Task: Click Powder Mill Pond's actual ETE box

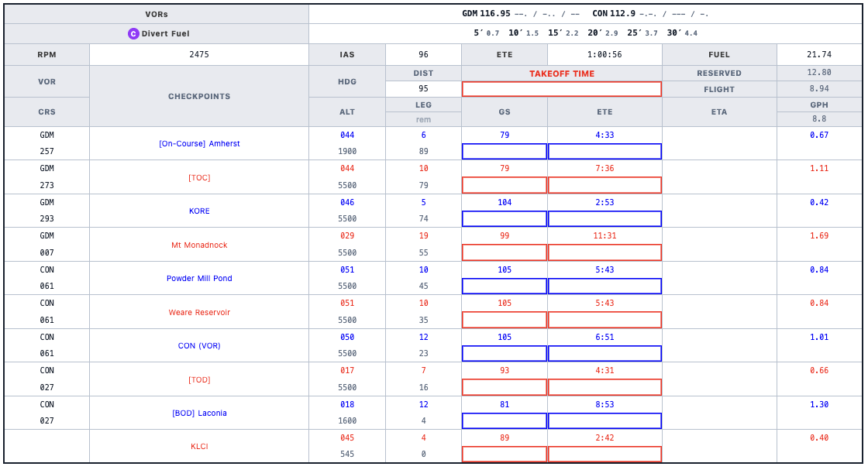Action: tap(604, 286)
